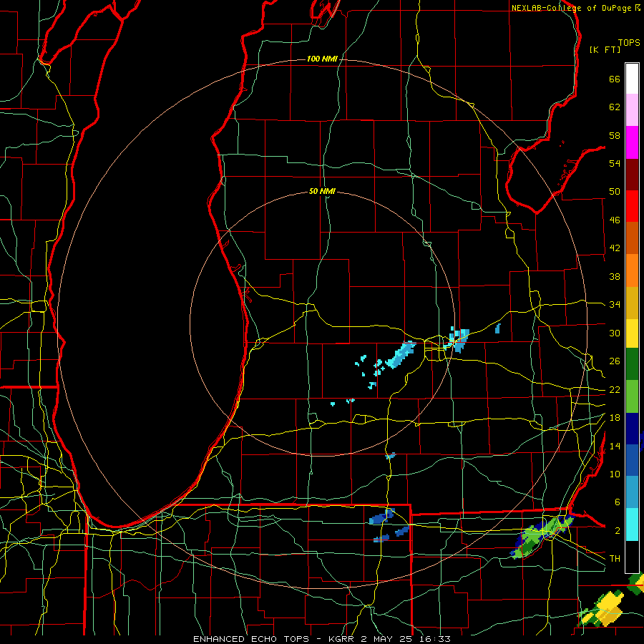Click the '14' legend value

coord(615,446)
